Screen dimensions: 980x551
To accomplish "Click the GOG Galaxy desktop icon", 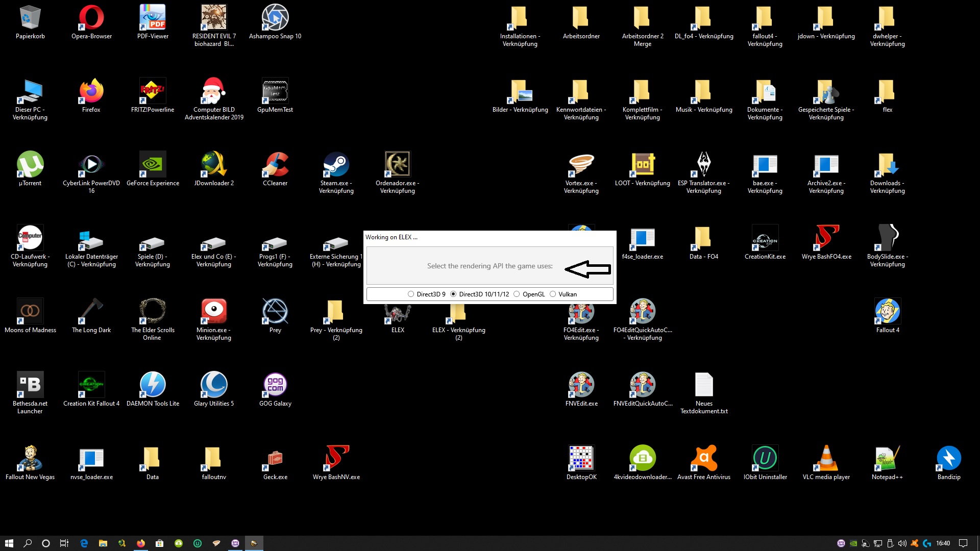I will (275, 385).
